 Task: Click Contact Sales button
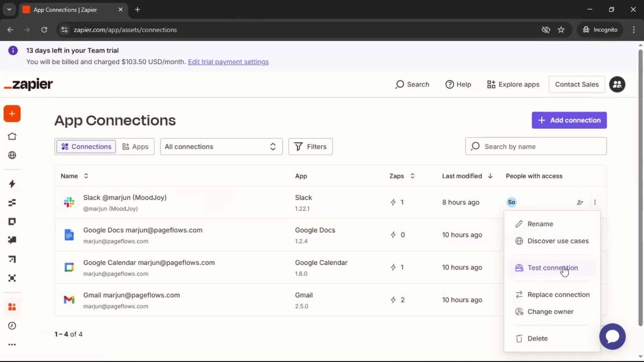pos(577,84)
